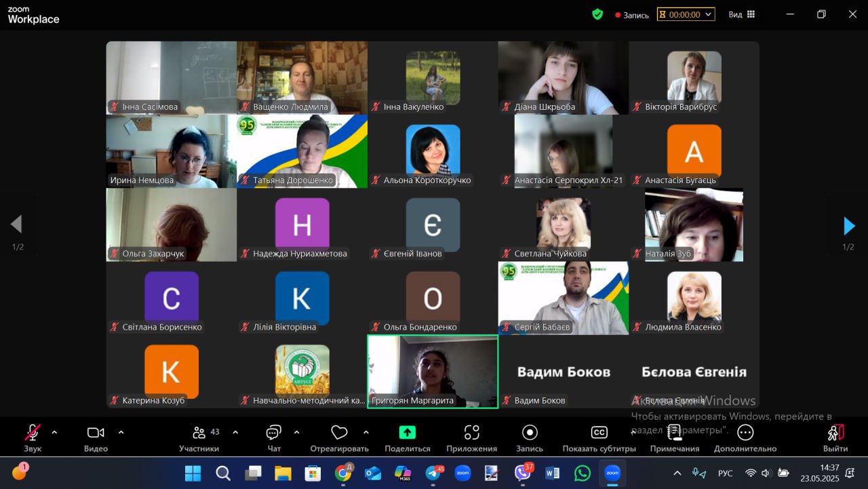The height and width of the screenshot is (489, 868).
Task: Open the Чат chat panel
Action: tap(274, 438)
